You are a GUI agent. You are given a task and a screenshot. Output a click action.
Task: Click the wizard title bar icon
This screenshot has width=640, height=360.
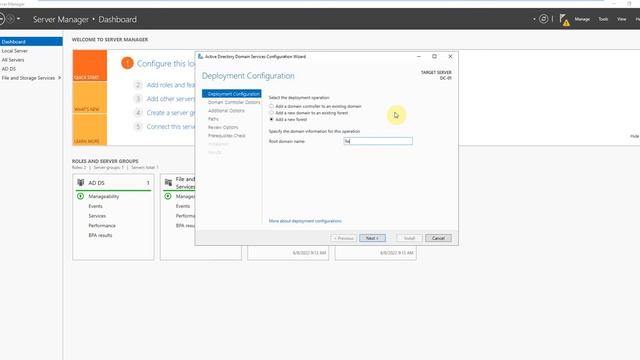tap(200, 56)
